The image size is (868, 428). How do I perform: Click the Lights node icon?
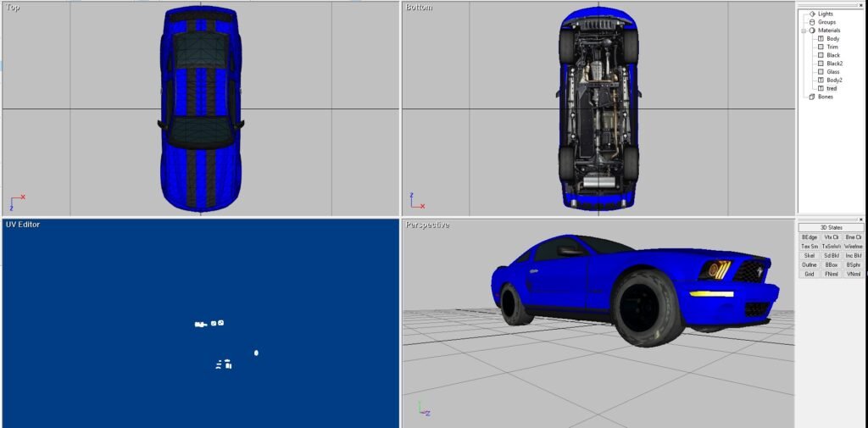(x=812, y=14)
